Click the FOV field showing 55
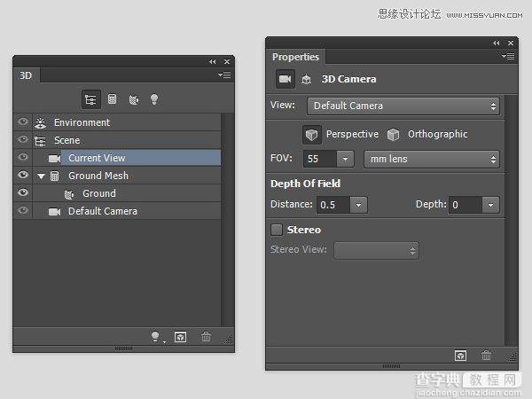This screenshot has width=532, height=399. pyautogui.click(x=320, y=159)
